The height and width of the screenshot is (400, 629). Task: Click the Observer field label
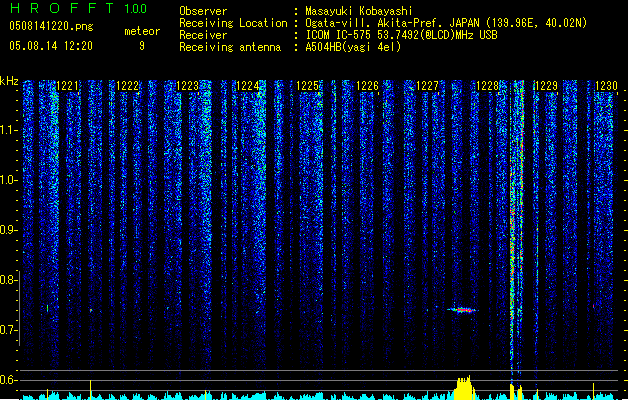pos(203,11)
